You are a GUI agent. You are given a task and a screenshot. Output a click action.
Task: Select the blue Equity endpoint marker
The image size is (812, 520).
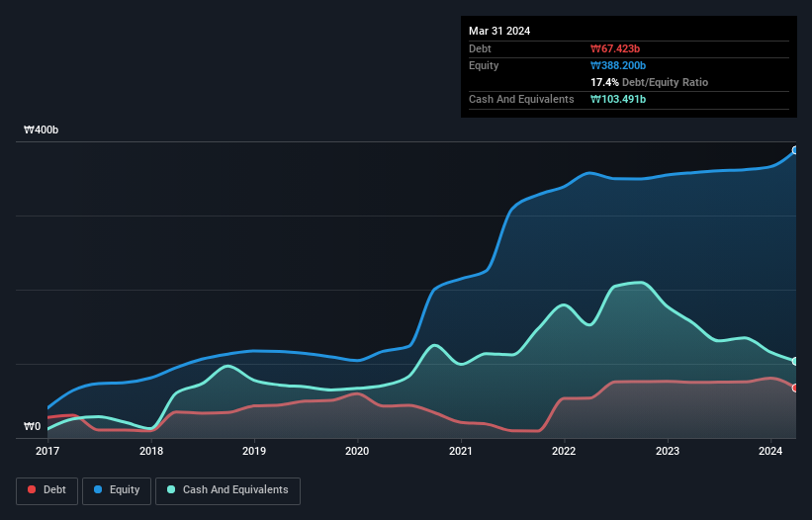pyautogui.click(x=795, y=150)
